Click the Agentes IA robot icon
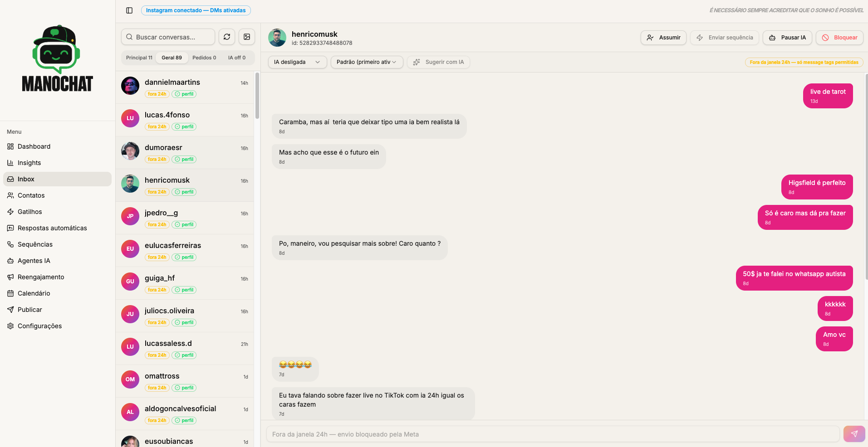 point(10,261)
